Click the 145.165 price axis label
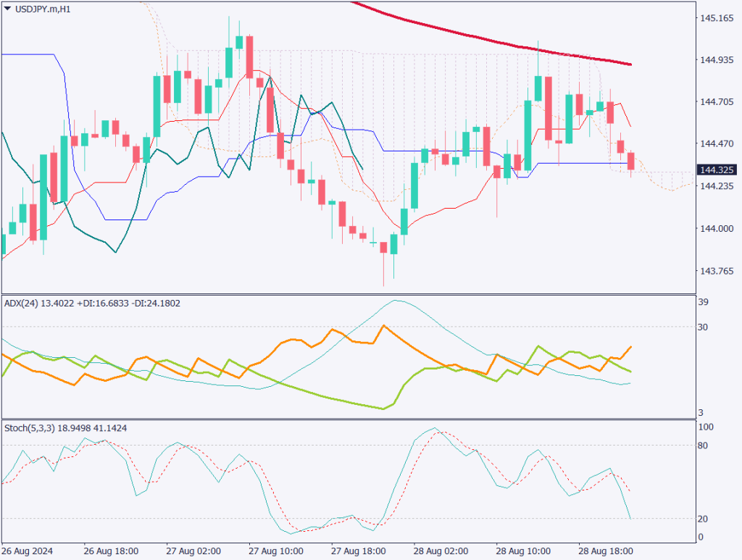 [x=716, y=18]
